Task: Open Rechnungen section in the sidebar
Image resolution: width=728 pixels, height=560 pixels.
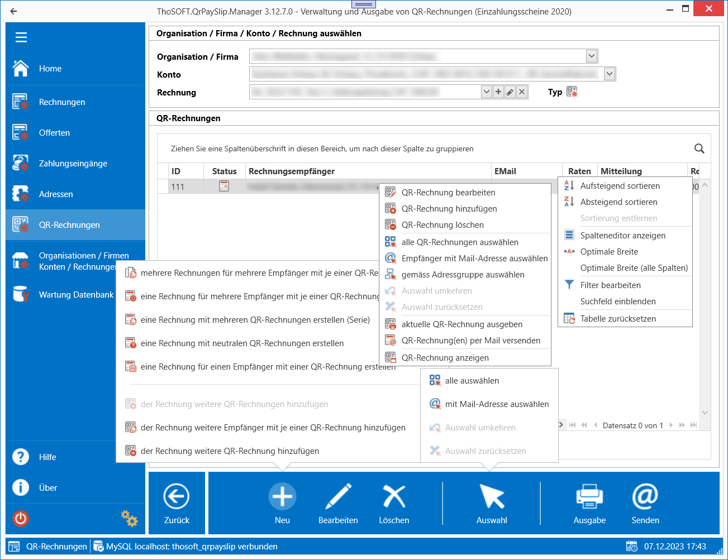Action: coord(75,102)
